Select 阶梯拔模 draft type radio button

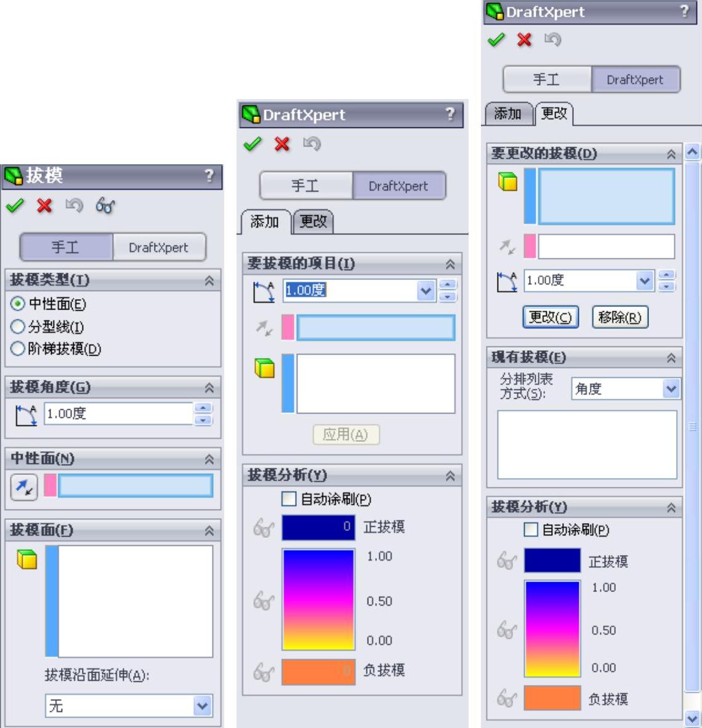point(18,348)
